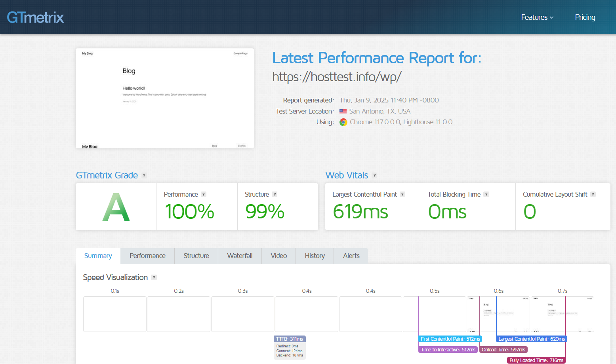This screenshot has height=364, width=616.
Task: Click Chrome 117.0.0.0, Lighthouse 11.0.0 text
Action: click(401, 122)
